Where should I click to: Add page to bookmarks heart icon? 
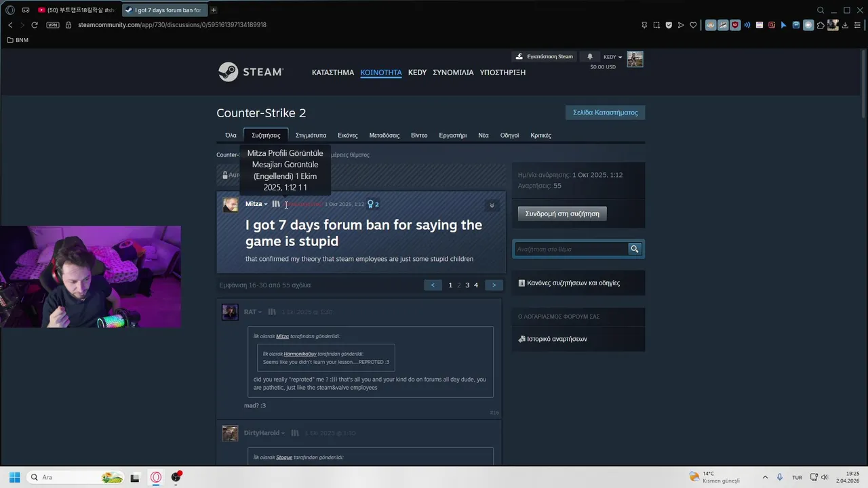[x=693, y=25]
